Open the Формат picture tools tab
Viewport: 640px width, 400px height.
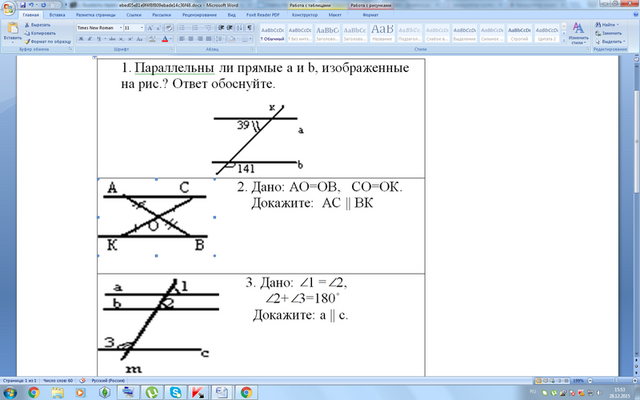pos(370,15)
